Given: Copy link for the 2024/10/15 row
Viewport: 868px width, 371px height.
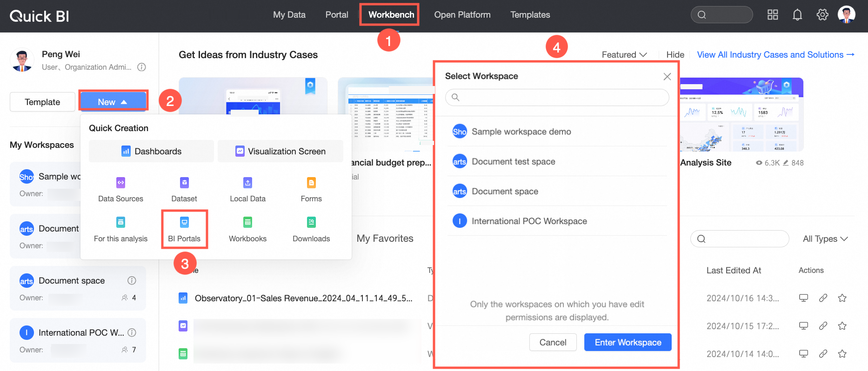Looking at the screenshot, I should point(823,326).
